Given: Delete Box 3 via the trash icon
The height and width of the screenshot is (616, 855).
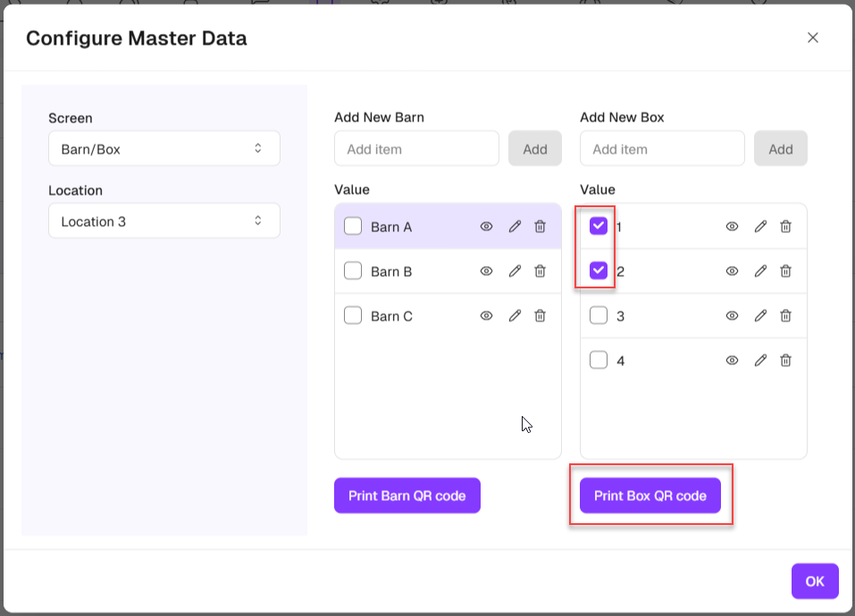Looking at the screenshot, I should 785,316.
